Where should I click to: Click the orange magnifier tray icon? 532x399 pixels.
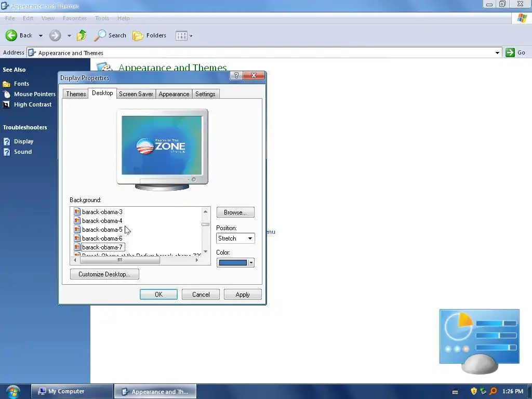point(494,391)
